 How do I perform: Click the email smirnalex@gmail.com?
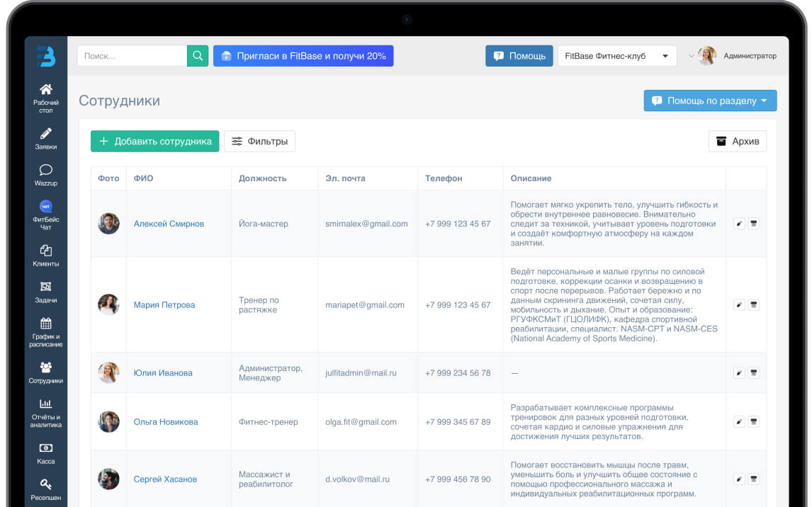tap(366, 224)
